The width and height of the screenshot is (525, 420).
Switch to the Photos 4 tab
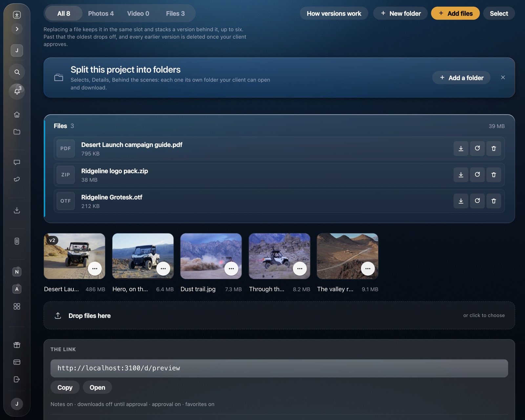(x=101, y=13)
